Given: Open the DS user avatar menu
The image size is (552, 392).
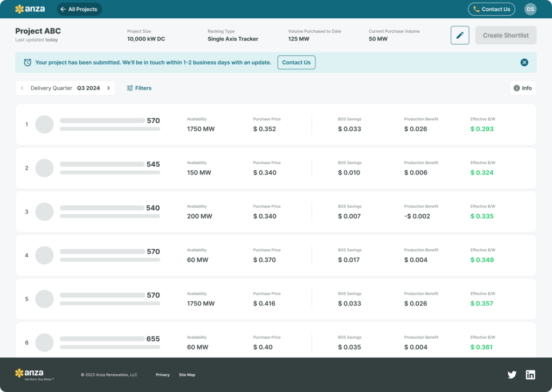Looking at the screenshot, I should (530, 9).
